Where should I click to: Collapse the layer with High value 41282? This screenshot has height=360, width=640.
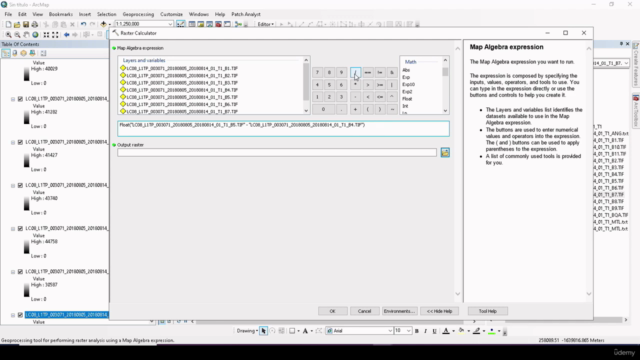tap(13, 99)
